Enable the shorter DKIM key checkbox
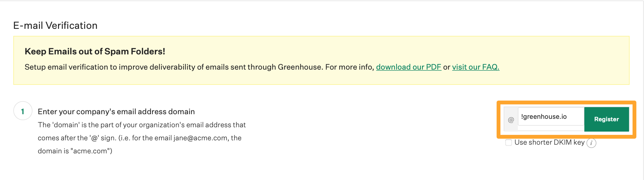 coord(508,142)
